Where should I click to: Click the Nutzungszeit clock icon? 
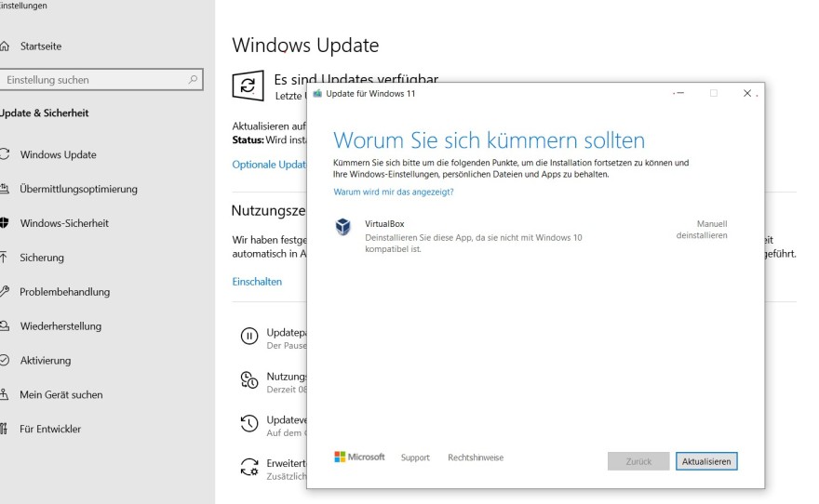tap(249, 380)
